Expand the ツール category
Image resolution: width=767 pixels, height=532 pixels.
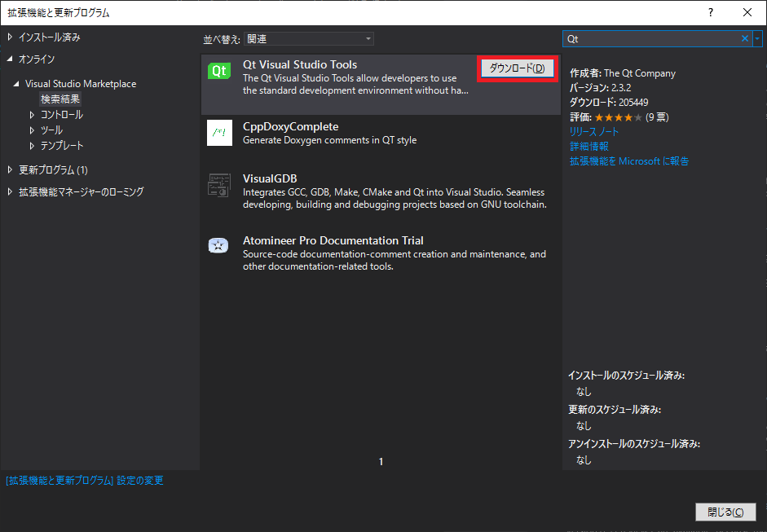tap(32, 130)
